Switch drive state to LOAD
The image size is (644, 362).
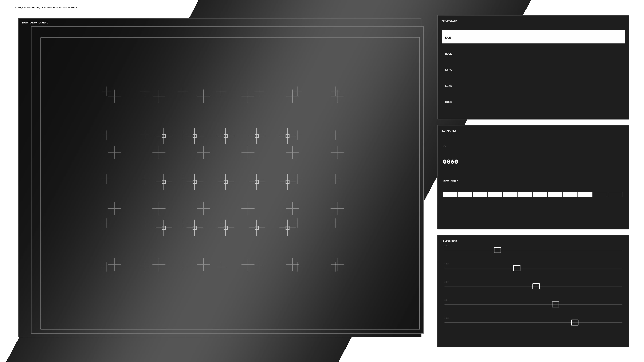533,86
